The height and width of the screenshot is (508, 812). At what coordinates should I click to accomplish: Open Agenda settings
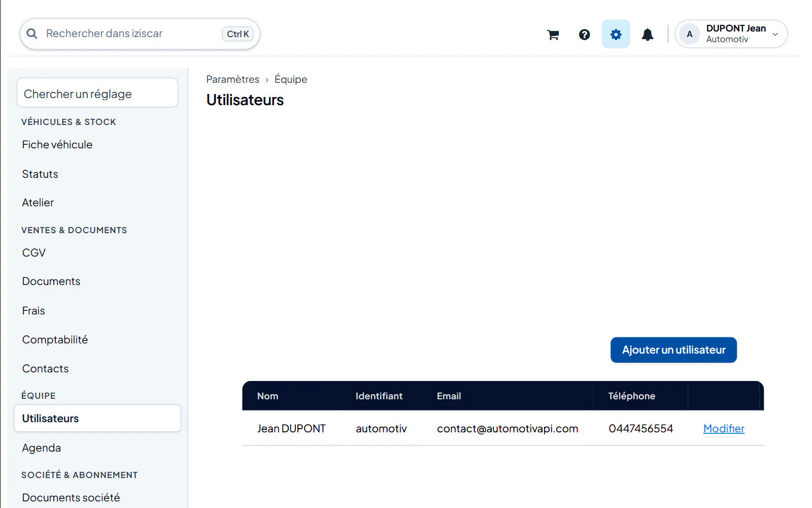[x=42, y=448]
